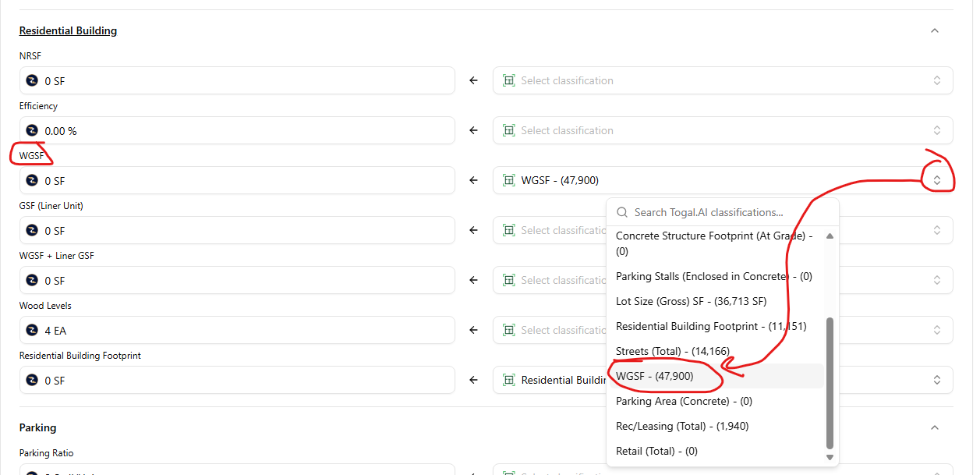Click the arrow icon beside NRSF field
The height and width of the screenshot is (475, 980).
click(473, 80)
